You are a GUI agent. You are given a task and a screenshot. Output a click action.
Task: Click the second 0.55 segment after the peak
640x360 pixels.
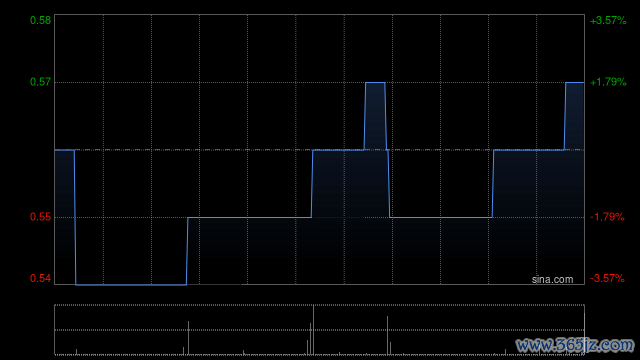[441, 217]
